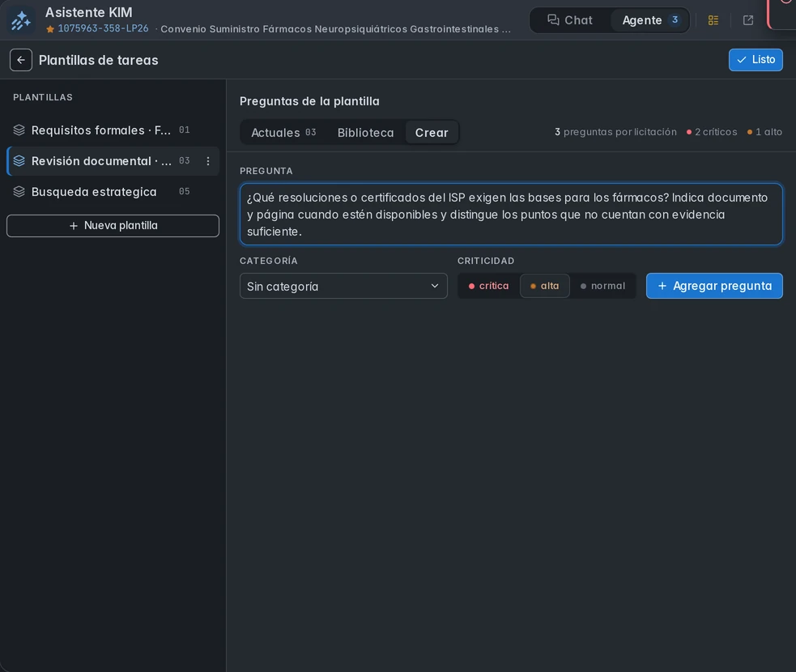Image resolution: width=796 pixels, height=672 pixels.
Task: Set criticality to alta
Action: click(x=545, y=286)
